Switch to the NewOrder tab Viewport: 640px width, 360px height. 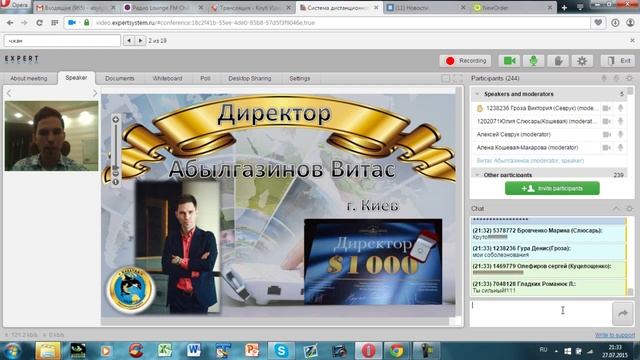point(513,7)
